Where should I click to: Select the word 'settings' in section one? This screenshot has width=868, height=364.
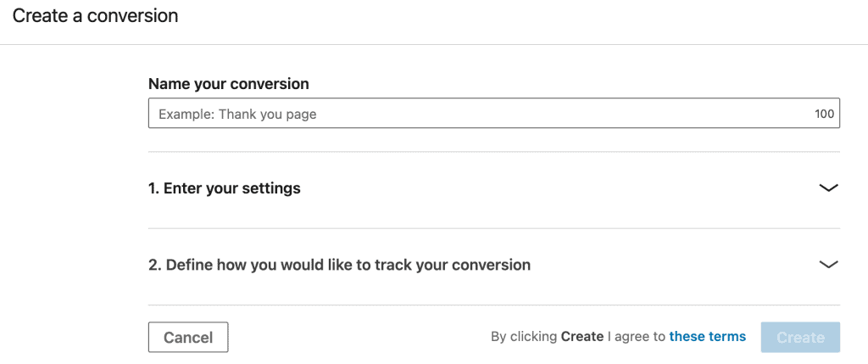[273, 188]
